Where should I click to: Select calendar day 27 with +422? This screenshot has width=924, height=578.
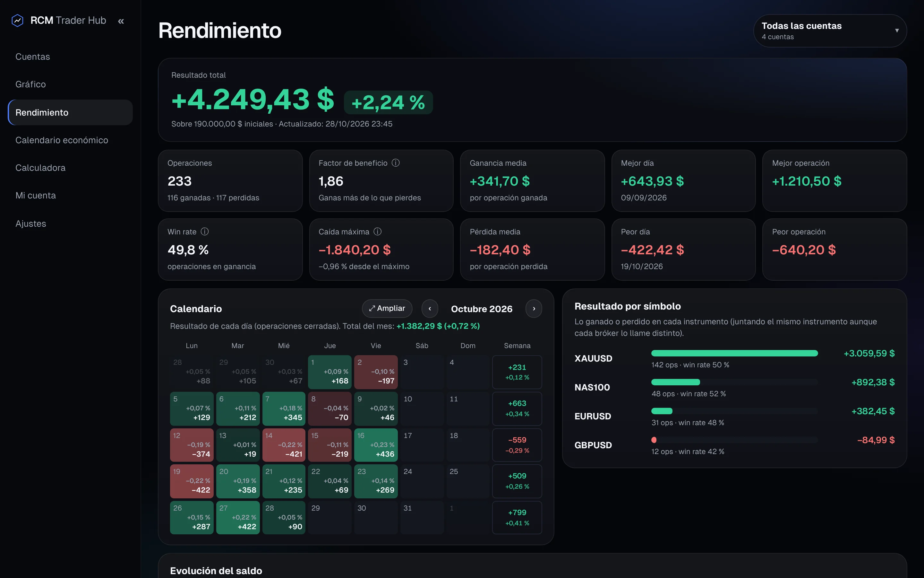[x=238, y=518]
